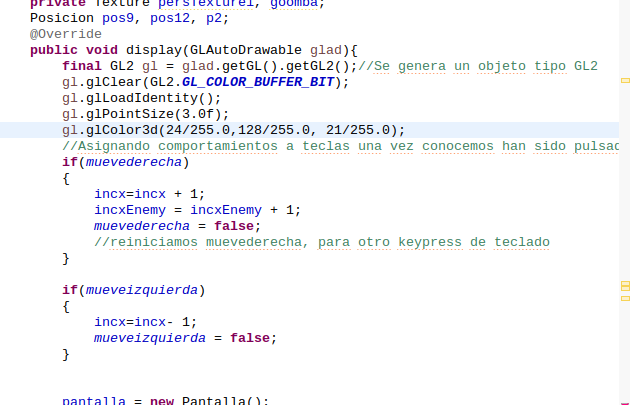The height and width of the screenshot is (405, 630).
Task: Click the 'incx=incx- 1' statement
Action: click(x=146, y=322)
